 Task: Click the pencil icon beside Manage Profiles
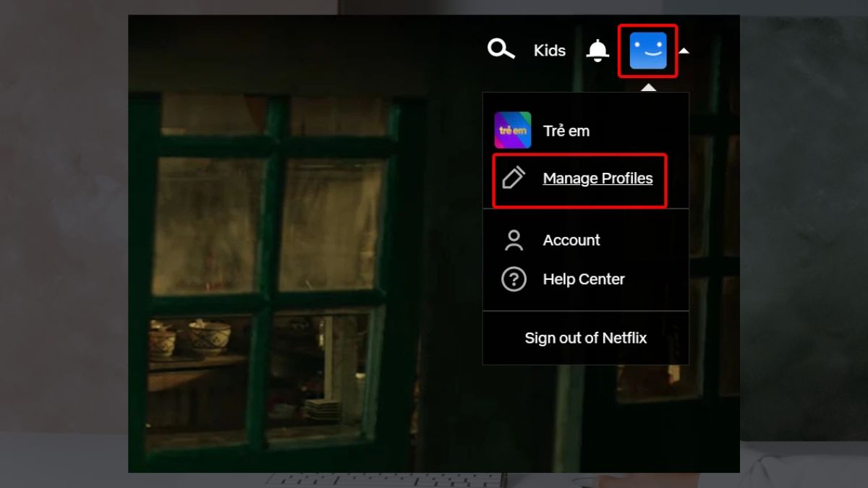point(514,178)
